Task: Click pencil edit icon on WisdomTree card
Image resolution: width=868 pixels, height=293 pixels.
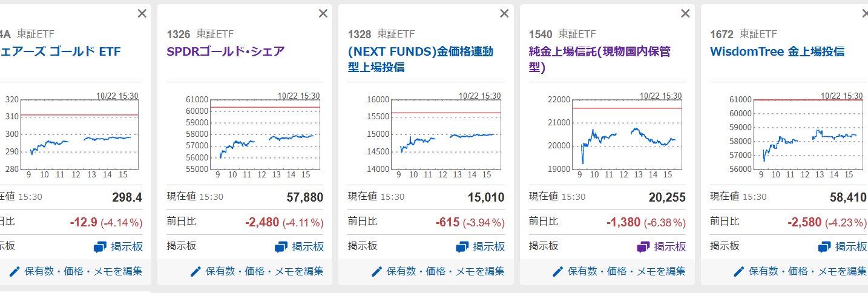Action: click(x=738, y=271)
